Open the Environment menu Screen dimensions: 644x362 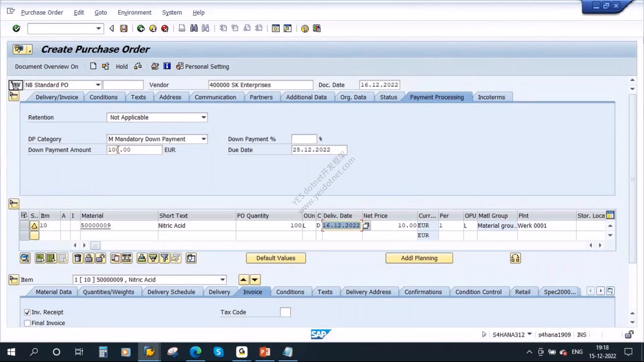coord(135,12)
